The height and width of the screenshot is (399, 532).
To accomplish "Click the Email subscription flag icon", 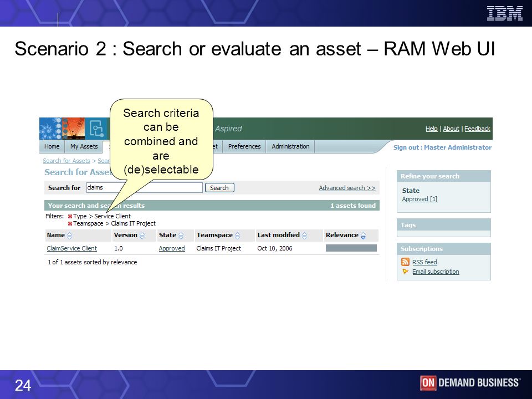I will pos(405,272).
